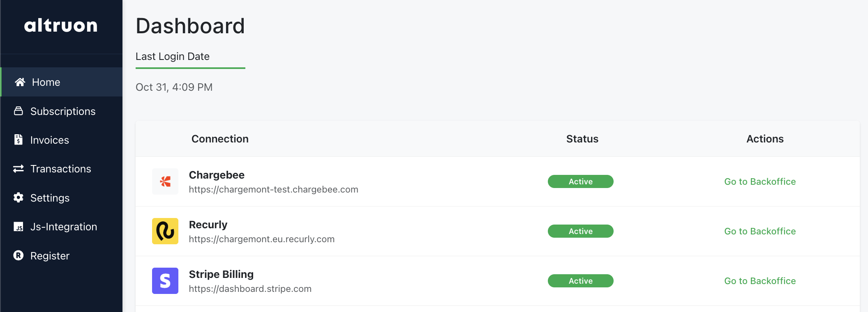This screenshot has width=868, height=312.
Task: Open Backoffice for Chargebee connection
Action: point(759,181)
